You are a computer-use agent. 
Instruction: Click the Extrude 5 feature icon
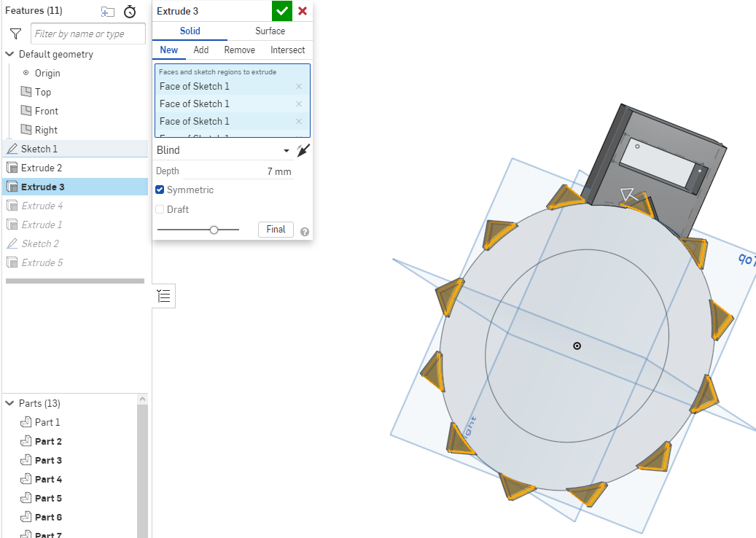[12, 262]
